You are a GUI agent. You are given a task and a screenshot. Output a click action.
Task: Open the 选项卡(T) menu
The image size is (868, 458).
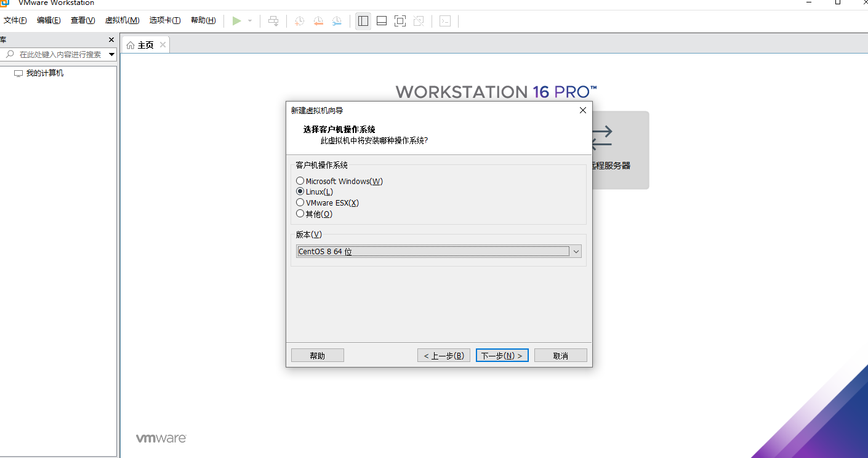(x=165, y=20)
